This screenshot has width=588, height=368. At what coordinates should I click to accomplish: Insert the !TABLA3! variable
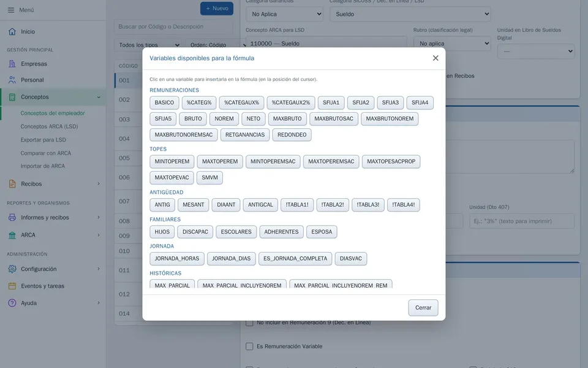coord(368,205)
